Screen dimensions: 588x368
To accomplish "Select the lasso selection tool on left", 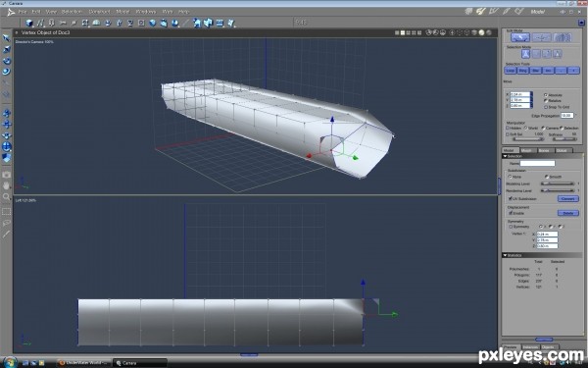I will point(7,223).
